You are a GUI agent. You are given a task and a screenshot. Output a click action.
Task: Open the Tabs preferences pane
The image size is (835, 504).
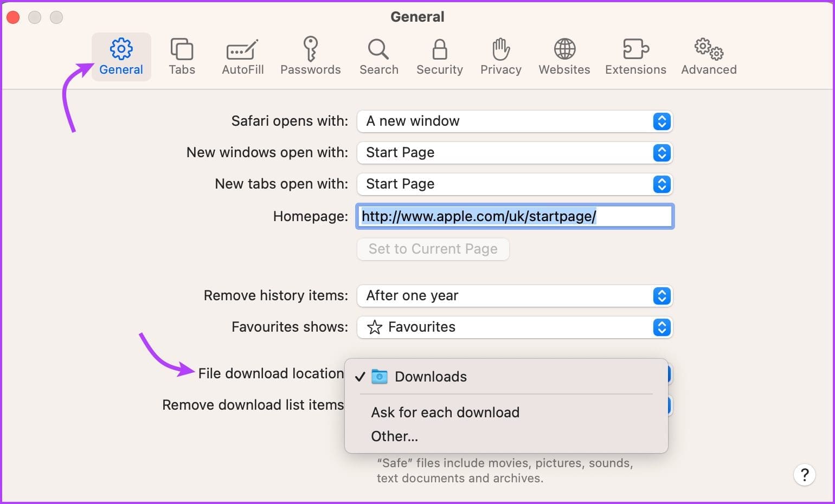pyautogui.click(x=182, y=57)
